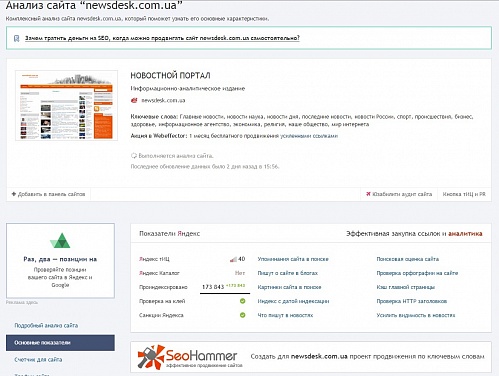Screen dimensions: 499x376
Task: Open 'Реклама здесь' link
Action: point(22,302)
